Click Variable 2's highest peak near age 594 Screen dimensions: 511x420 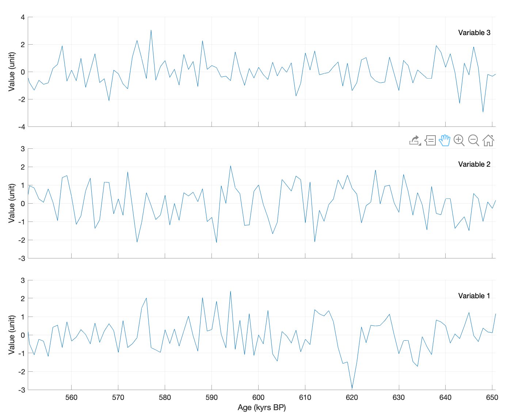pyautogui.click(x=230, y=166)
